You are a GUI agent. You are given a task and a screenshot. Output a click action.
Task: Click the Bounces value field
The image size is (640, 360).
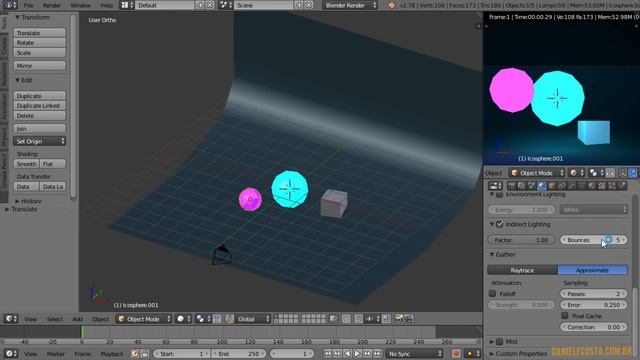pos(594,240)
